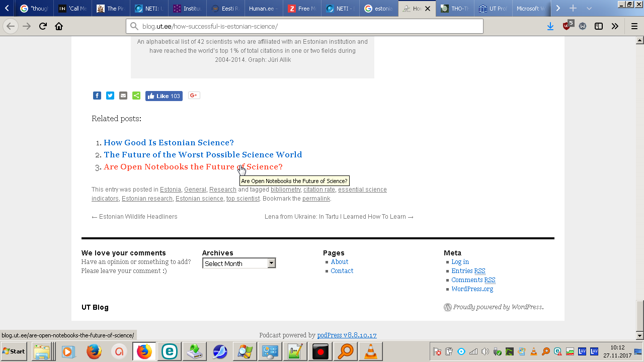Screen dimensions: 644x362
Task: Visit the Contact page link
Action: 342,271
